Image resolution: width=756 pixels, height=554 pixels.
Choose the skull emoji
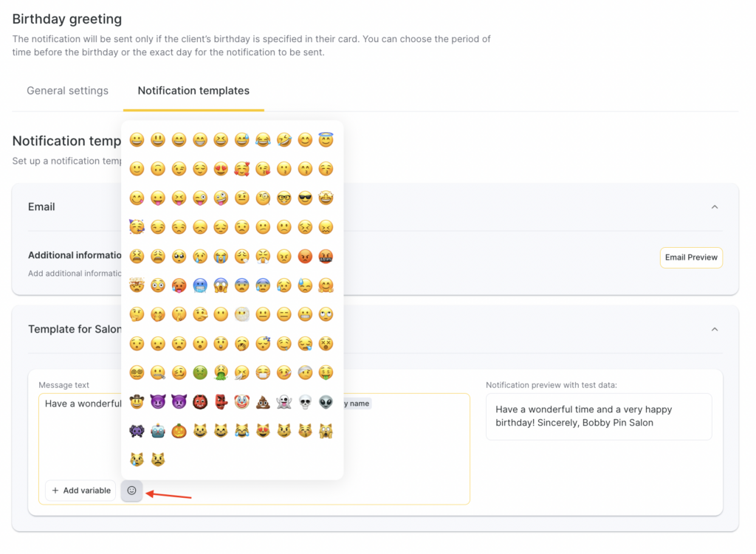(305, 402)
